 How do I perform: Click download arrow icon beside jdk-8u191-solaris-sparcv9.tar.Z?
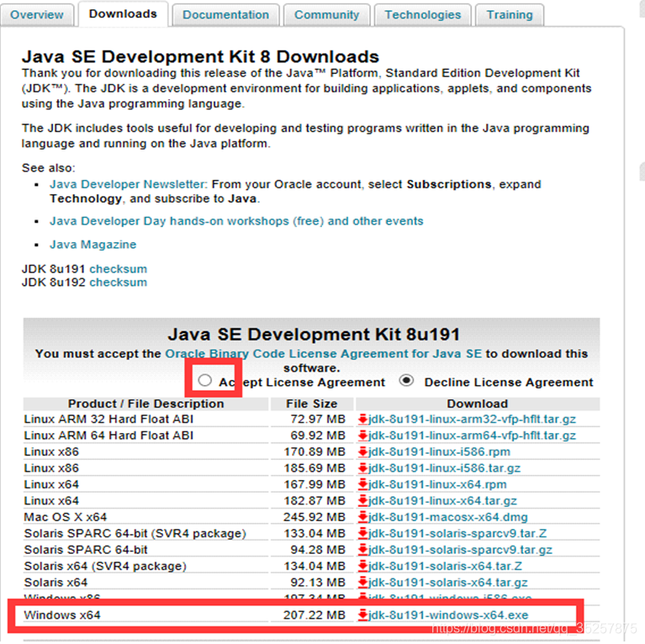click(x=362, y=533)
